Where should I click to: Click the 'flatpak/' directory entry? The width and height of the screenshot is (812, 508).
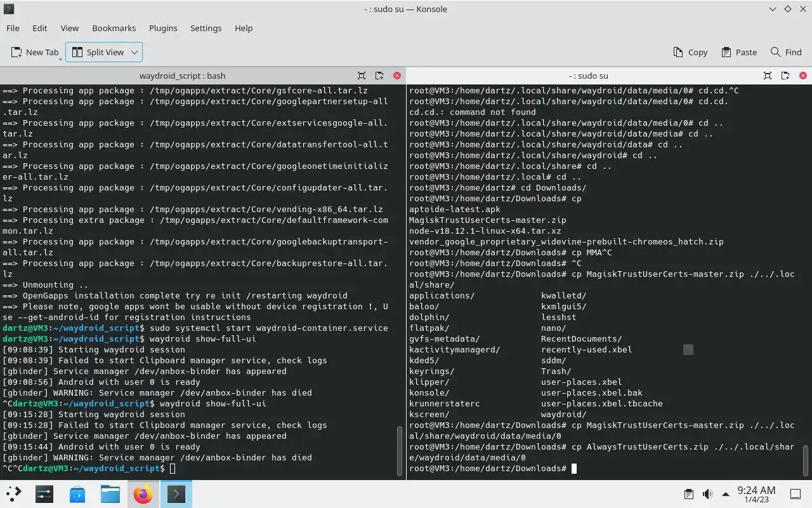pos(429,328)
